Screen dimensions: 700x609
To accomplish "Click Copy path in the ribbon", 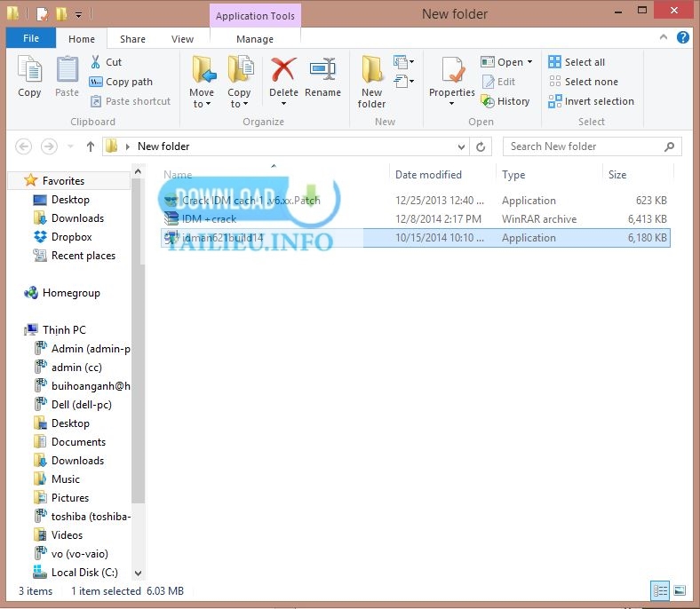I will [121, 82].
